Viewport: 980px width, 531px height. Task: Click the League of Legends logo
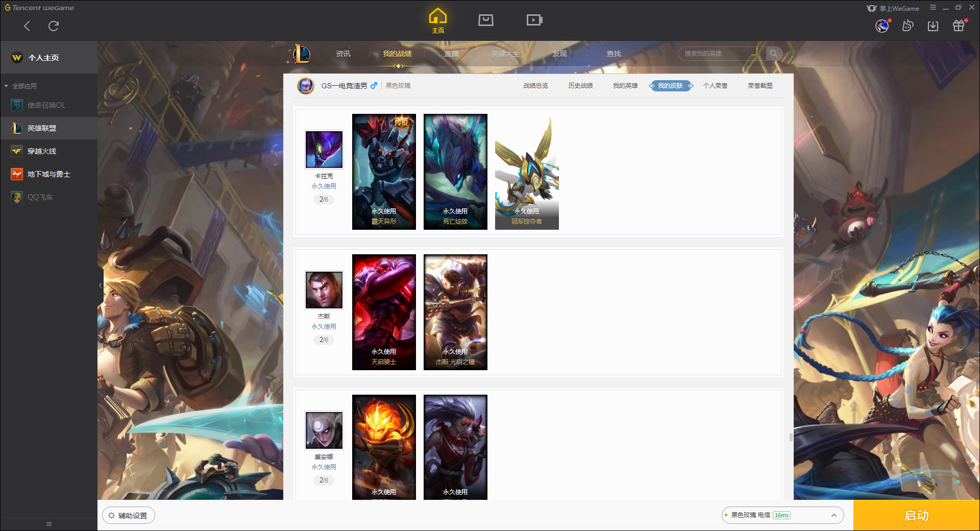(x=302, y=54)
